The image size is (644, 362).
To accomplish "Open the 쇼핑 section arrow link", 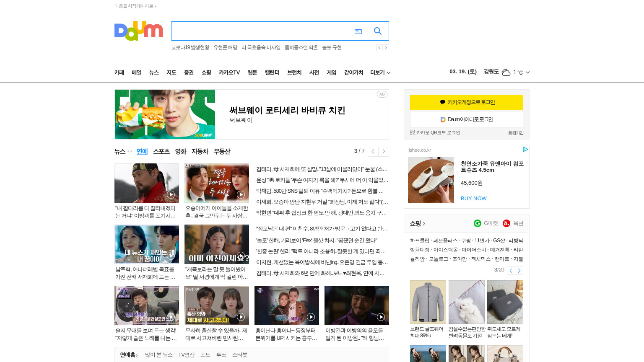I will tap(418, 223).
